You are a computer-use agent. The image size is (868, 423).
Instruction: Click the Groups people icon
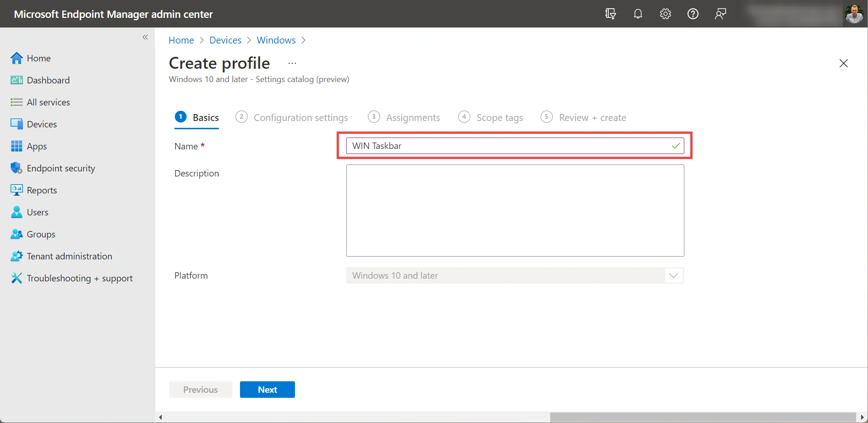16,234
